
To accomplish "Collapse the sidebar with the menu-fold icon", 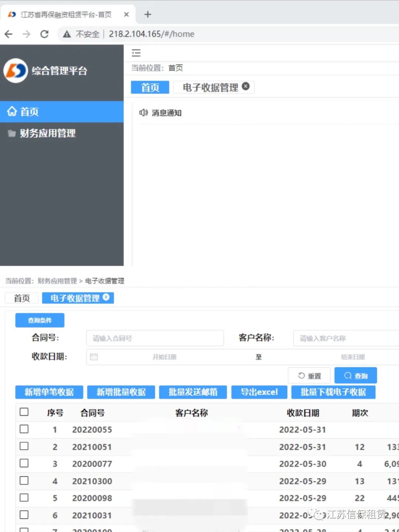I will tap(136, 53).
